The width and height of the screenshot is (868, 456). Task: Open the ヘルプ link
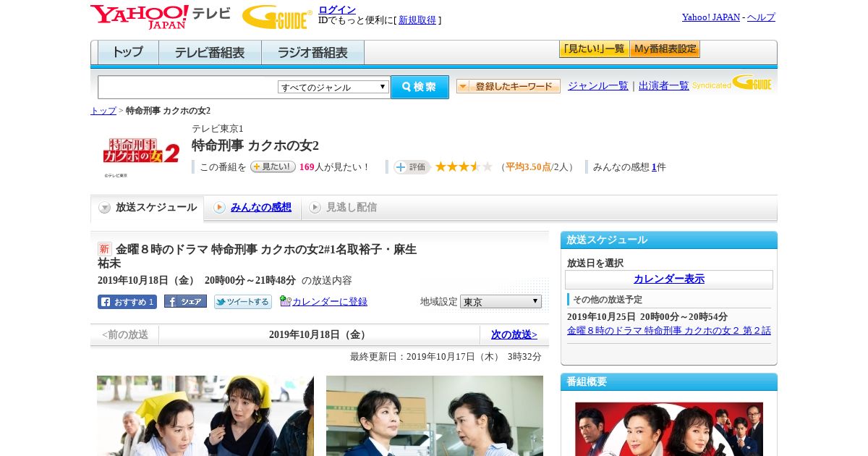(x=761, y=17)
